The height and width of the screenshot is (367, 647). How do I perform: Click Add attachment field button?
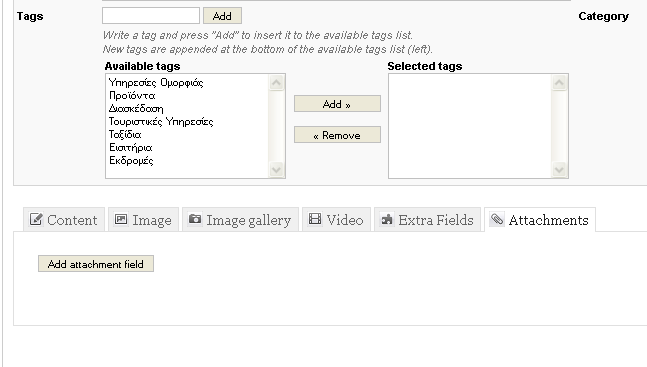96,264
